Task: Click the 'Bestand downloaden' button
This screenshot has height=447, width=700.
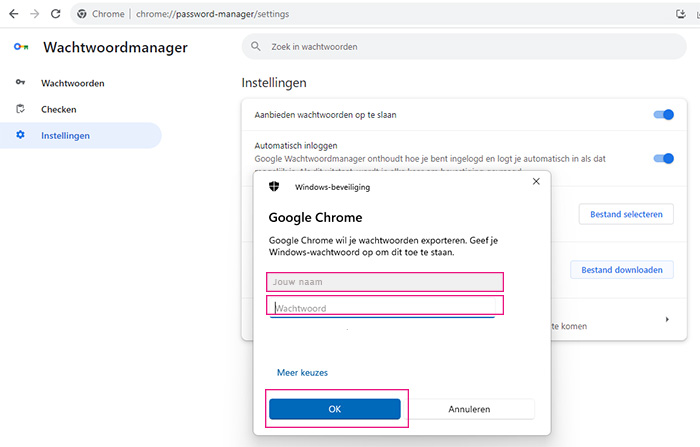Action: point(621,270)
